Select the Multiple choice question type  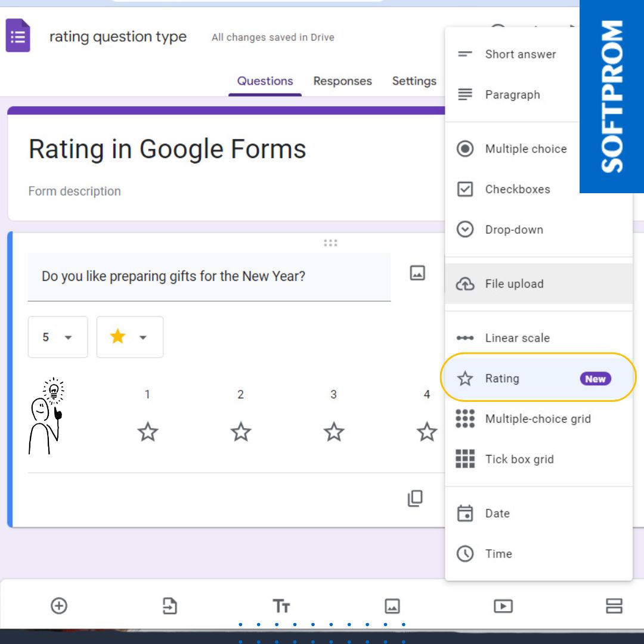click(x=525, y=148)
